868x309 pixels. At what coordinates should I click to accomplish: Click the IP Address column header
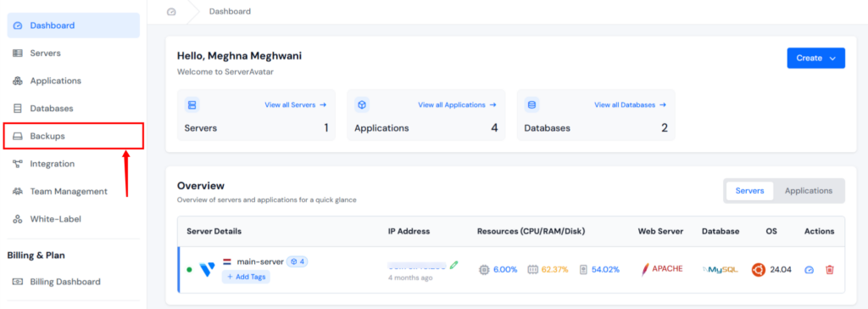pyautogui.click(x=409, y=232)
